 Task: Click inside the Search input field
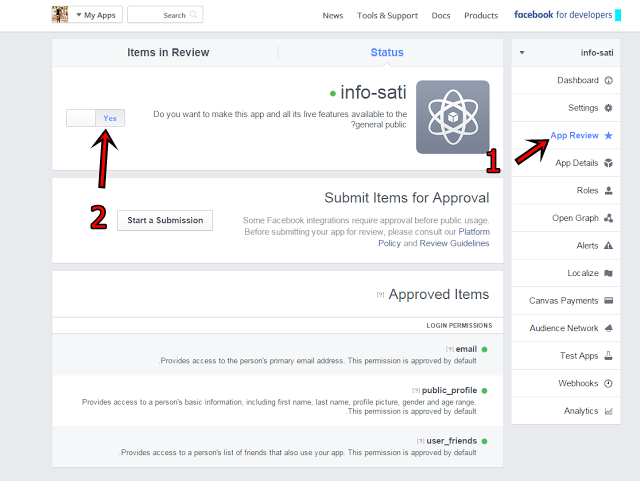click(x=165, y=15)
